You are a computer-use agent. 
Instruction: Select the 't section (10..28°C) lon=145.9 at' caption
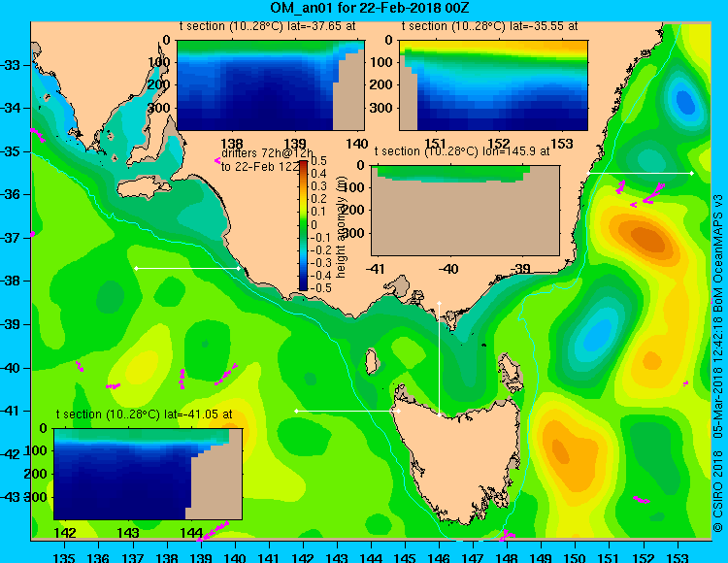[x=462, y=151]
